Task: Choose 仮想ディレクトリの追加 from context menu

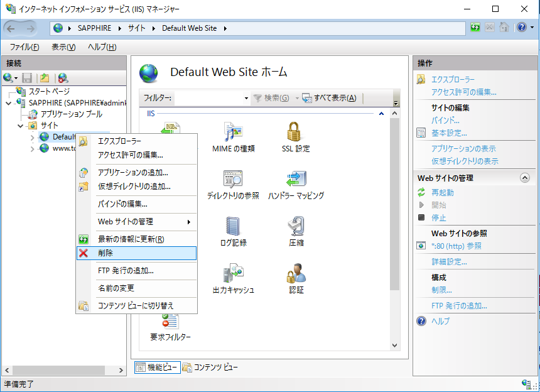Action: (x=136, y=187)
